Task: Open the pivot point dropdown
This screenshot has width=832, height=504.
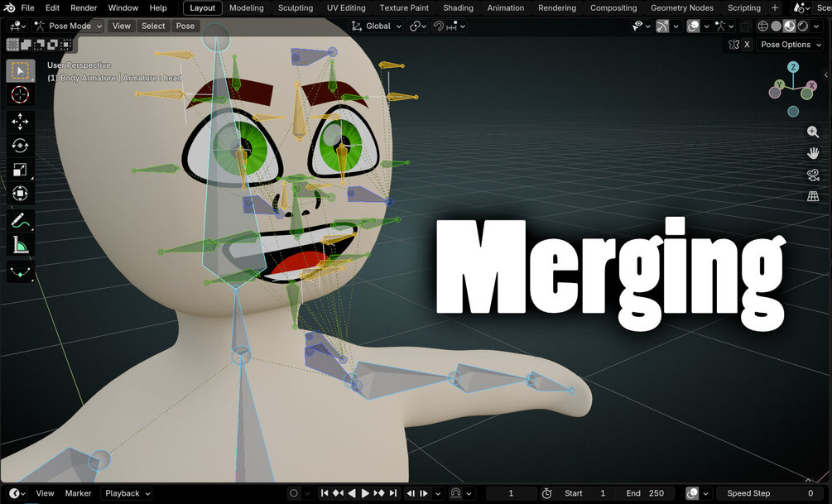Action: click(418, 26)
